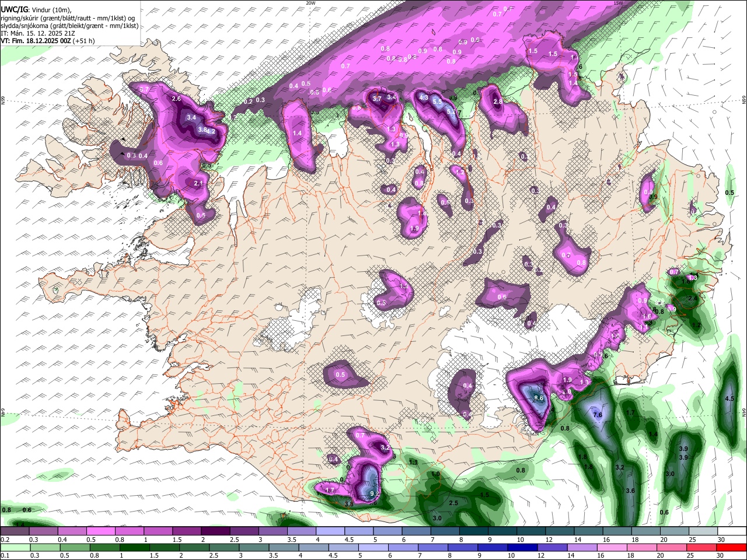747x560 pixels.
Task: Click the initial time line 'IT: Mán. 15. 12. 2025 21Z'
Action: (x=37, y=33)
